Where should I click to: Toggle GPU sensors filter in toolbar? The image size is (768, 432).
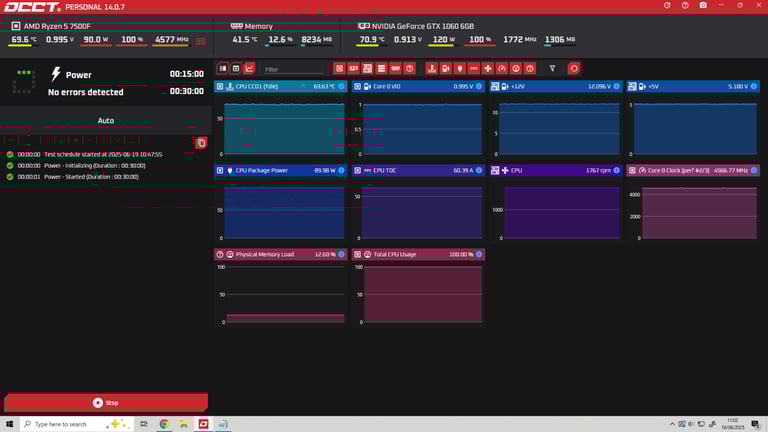pyautogui.click(x=354, y=69)
